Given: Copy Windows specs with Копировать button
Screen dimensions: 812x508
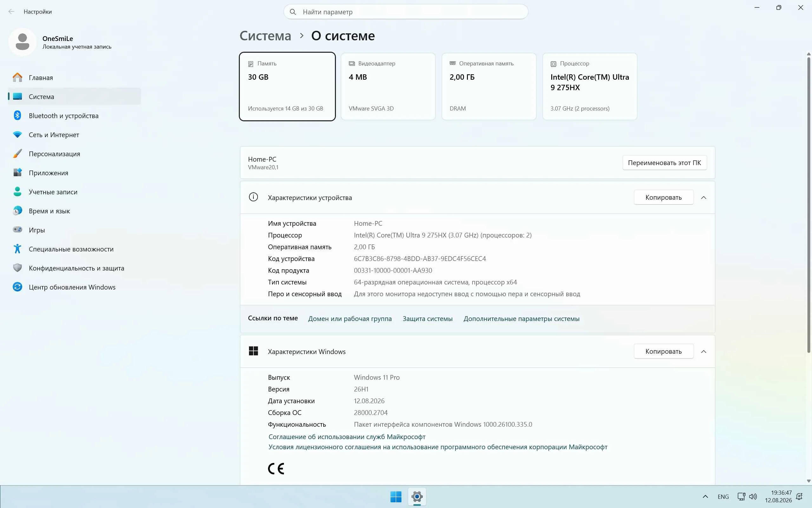Looking at the screenshot, I should point(663,351).
